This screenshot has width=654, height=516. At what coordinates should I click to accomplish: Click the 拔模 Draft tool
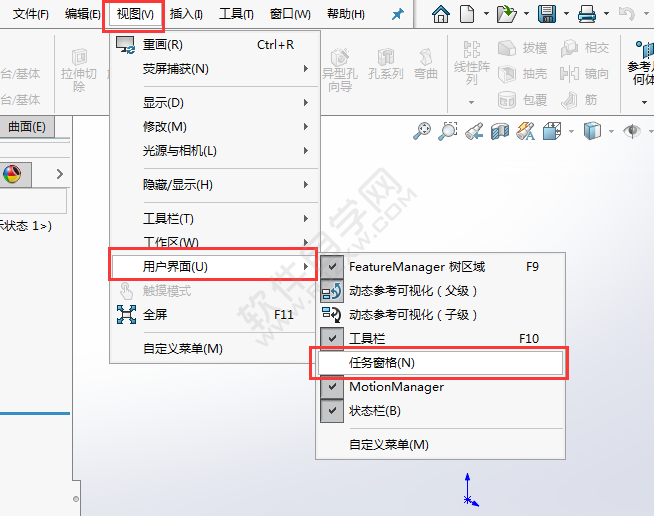(522, 48)
